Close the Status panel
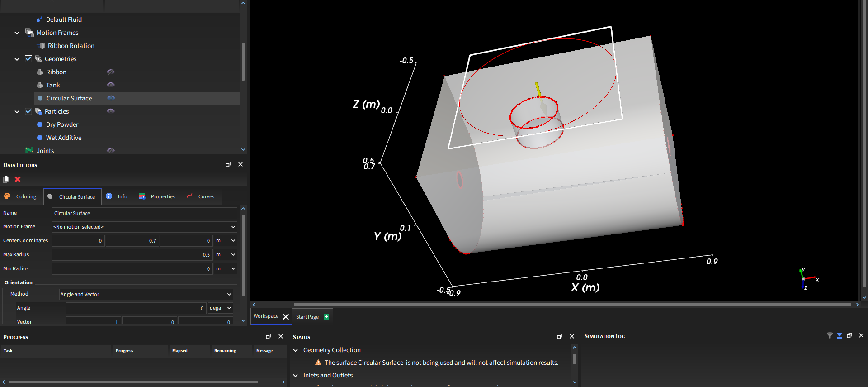Viewport: 868px width, 387px height. [572, 336]
